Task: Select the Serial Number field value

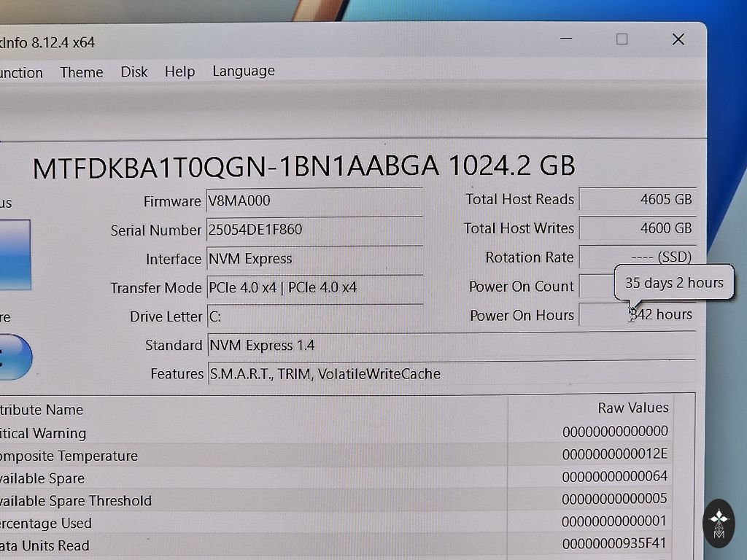Action: coord(314,230)
